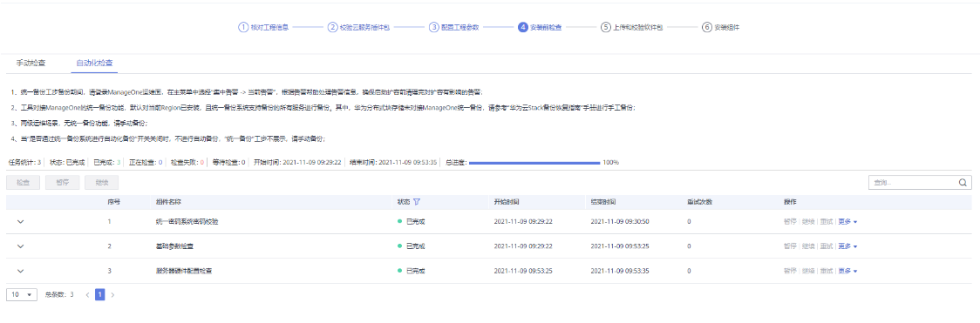Click 基础参数检查 component name cell

[x=174, y=246]
